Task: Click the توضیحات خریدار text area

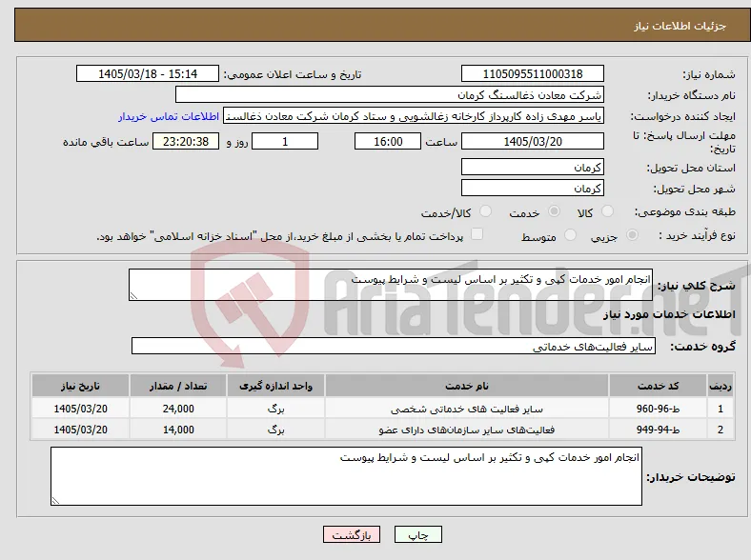Action: (x=346, y=476)
